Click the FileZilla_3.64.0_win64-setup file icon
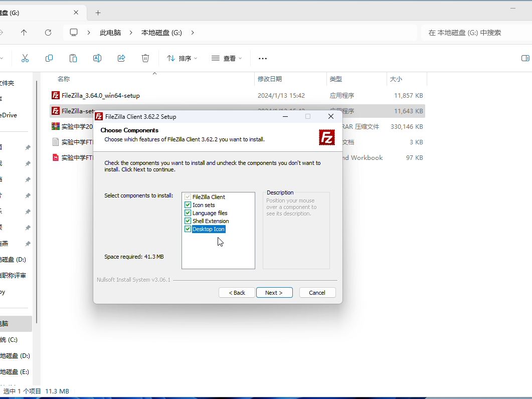 (x=56, y=95)
